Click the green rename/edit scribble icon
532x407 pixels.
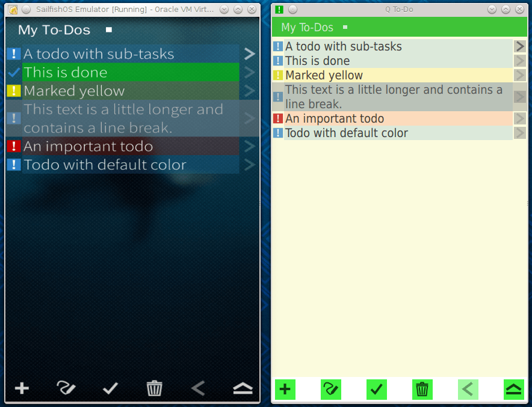pos(330,390)
